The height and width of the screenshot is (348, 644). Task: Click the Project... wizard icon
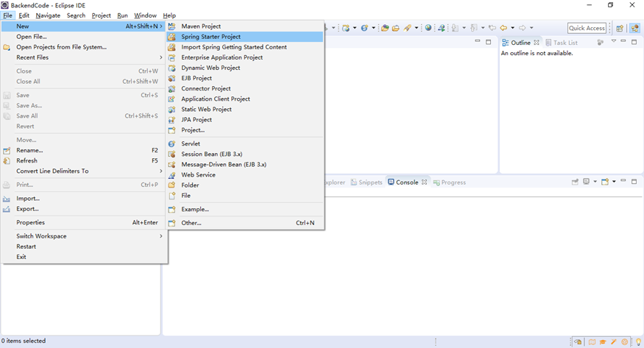[171, 130]
